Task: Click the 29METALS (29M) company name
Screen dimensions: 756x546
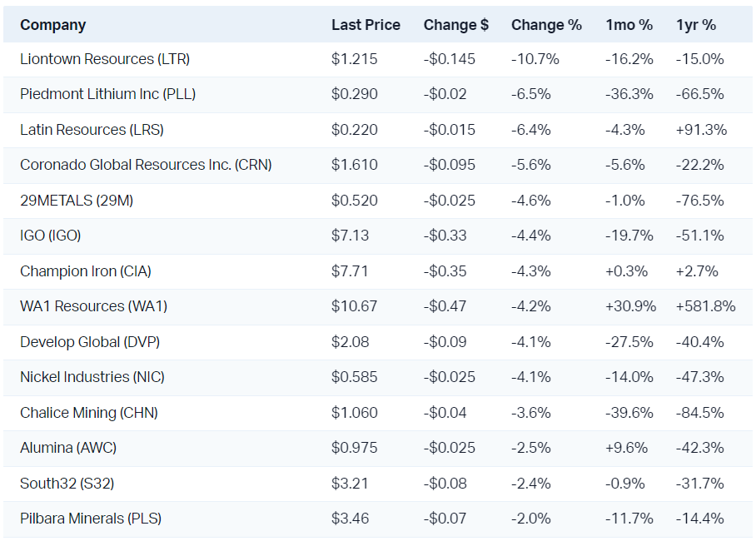Action: [77, 201]
